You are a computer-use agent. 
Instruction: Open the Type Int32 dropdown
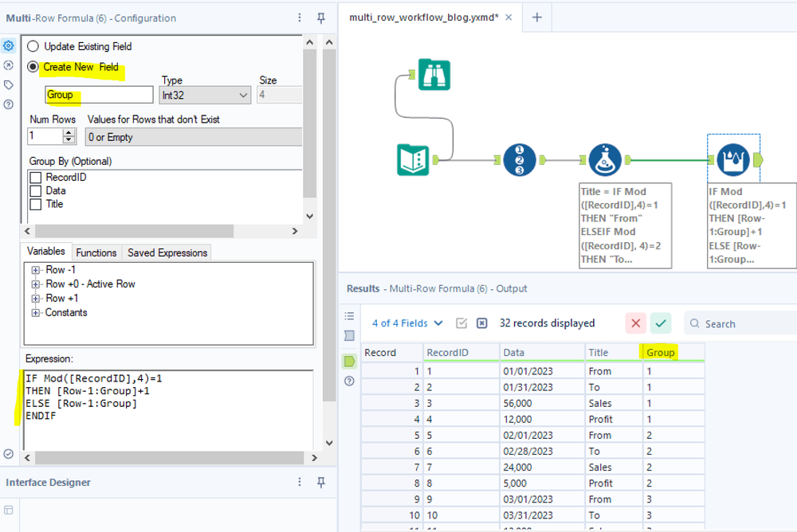[206, 95]
